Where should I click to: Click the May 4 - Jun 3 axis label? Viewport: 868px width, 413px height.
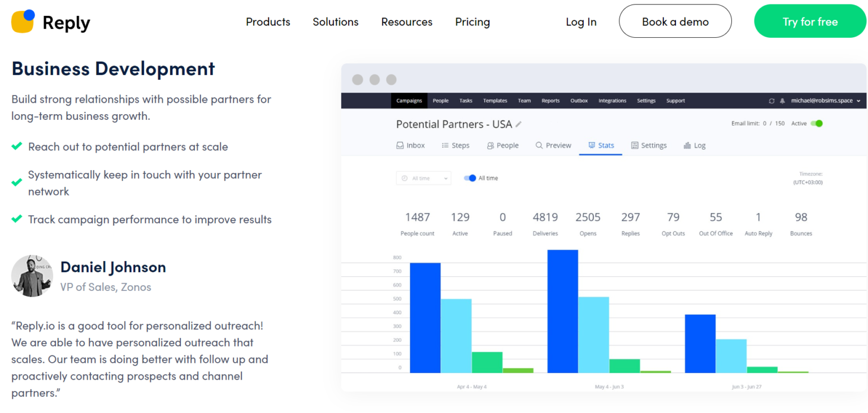pos(609,387)
